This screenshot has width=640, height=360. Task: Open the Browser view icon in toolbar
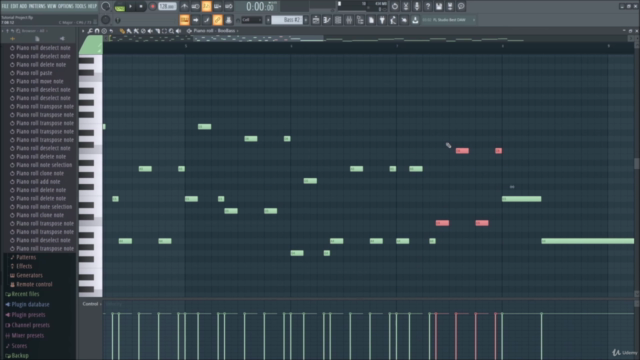[360, 20]
